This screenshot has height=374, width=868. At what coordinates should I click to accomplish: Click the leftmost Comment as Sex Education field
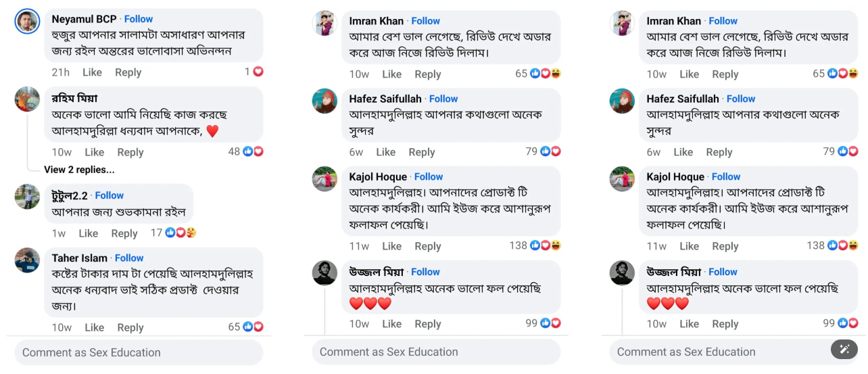(139, 352)
